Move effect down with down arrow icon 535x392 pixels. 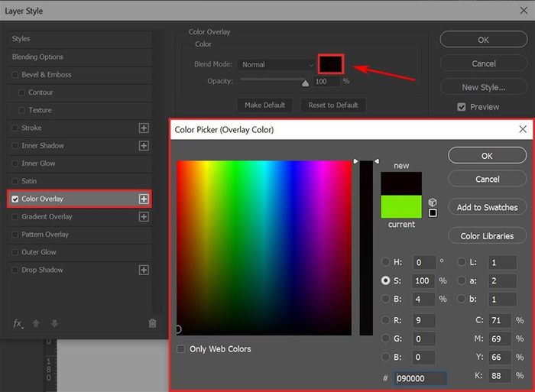(54, 323)
